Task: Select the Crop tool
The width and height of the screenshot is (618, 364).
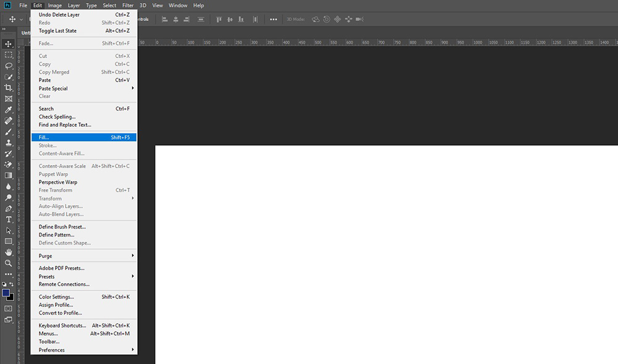Action: click(9, 88)
